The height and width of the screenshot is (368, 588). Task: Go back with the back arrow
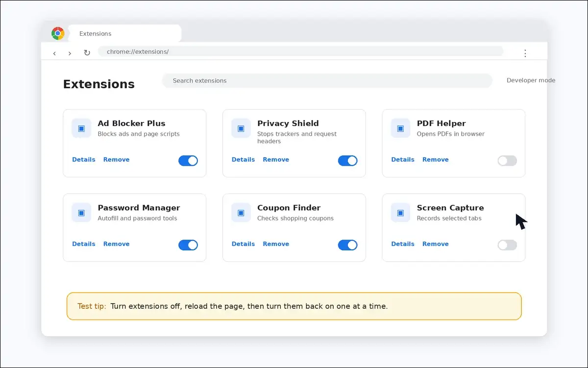[54, 53]
